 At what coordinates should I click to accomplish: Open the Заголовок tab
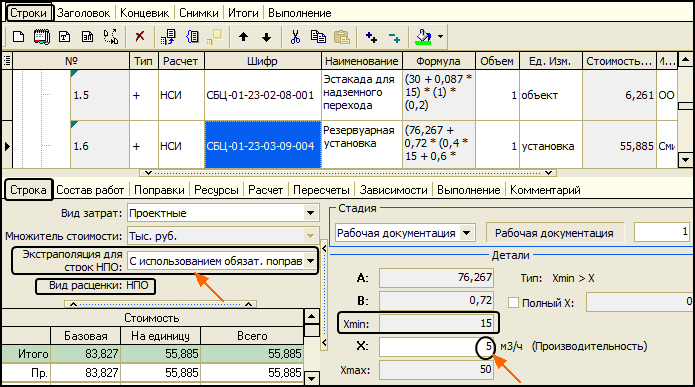click(83, 13)
